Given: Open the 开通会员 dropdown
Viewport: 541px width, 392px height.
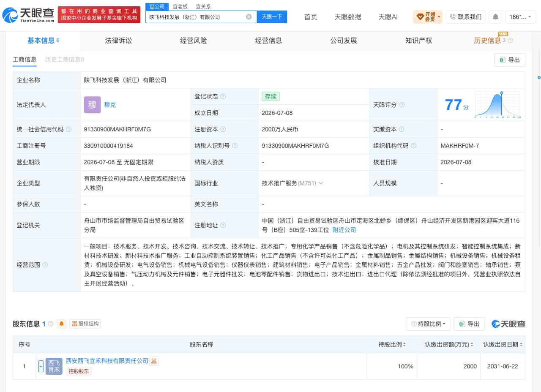Looking at the screenshot, I should 427,17.
